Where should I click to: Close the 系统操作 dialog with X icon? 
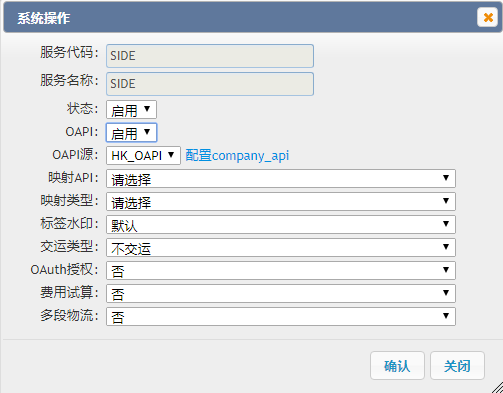click(x=487, y=17)
